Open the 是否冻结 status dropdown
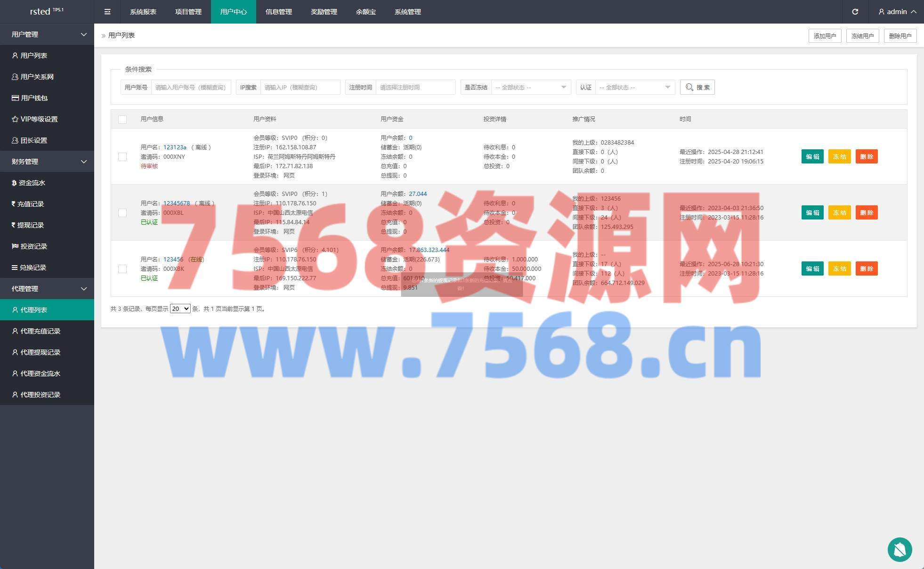Viewport: 924px width, 569px height. coord(530,87)
